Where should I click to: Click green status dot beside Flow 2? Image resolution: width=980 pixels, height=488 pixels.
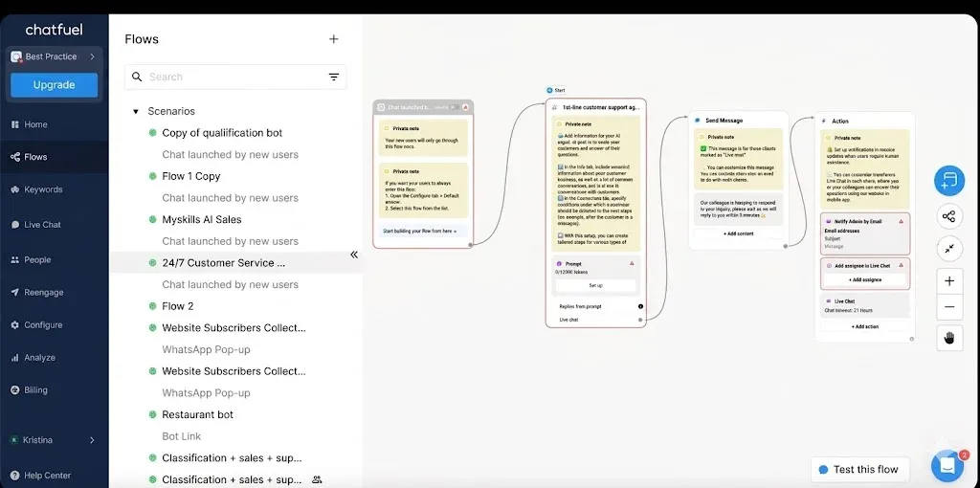(152, 306)
